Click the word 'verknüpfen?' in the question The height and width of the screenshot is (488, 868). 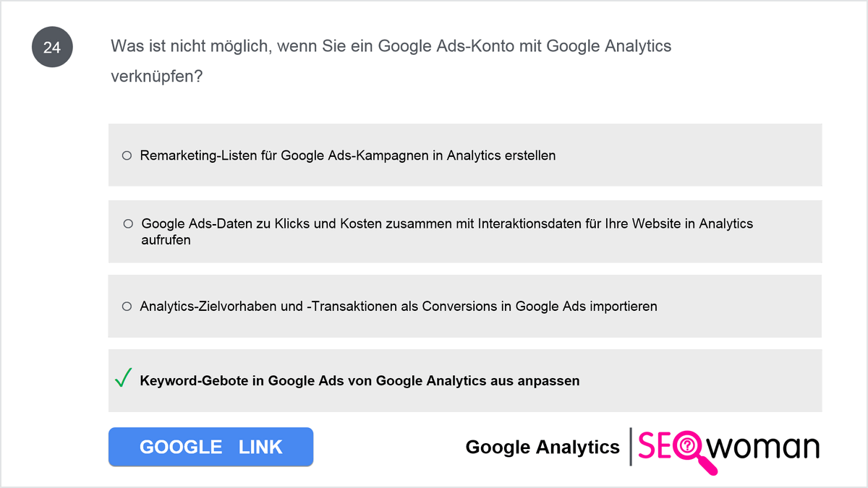[156, 77]
